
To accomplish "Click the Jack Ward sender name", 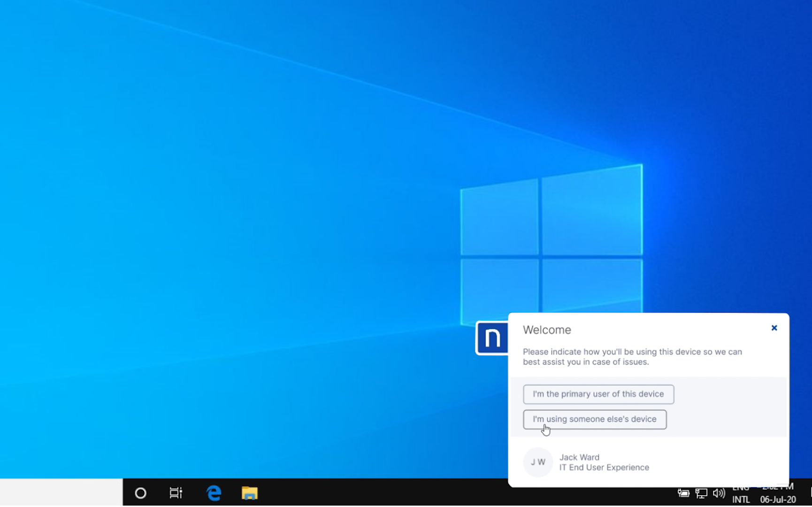I will (579, 457).
